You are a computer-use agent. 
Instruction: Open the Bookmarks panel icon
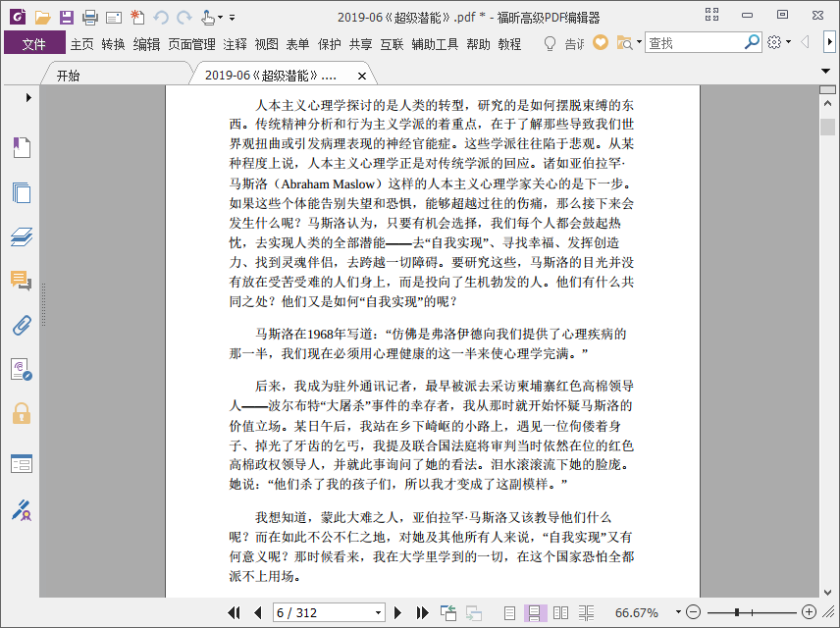click(x=22, y=147)
